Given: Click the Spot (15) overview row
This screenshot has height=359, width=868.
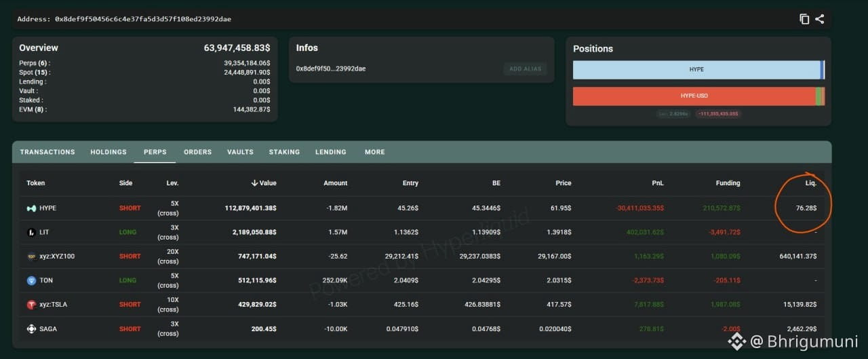Looking at the screenshot, I should point(144,73).
